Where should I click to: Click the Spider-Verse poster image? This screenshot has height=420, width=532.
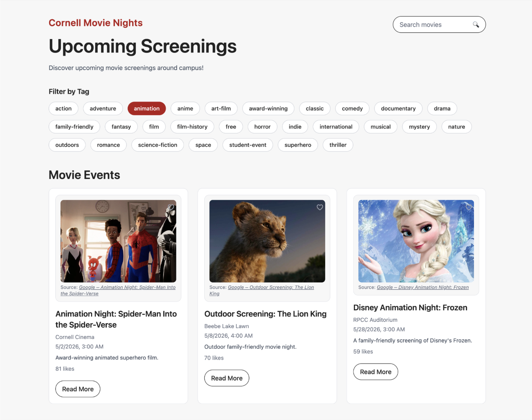pyautogui.click(x=118, y=241)
